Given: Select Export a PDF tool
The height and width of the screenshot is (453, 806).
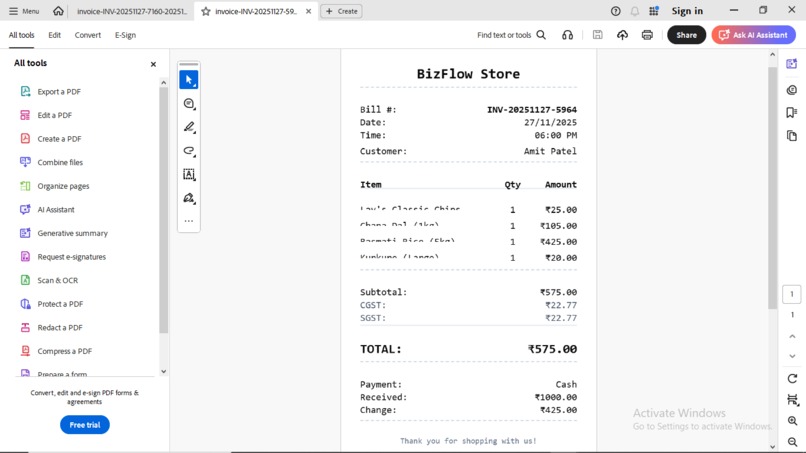Looking at the screenshot, I should coord(50,92).
